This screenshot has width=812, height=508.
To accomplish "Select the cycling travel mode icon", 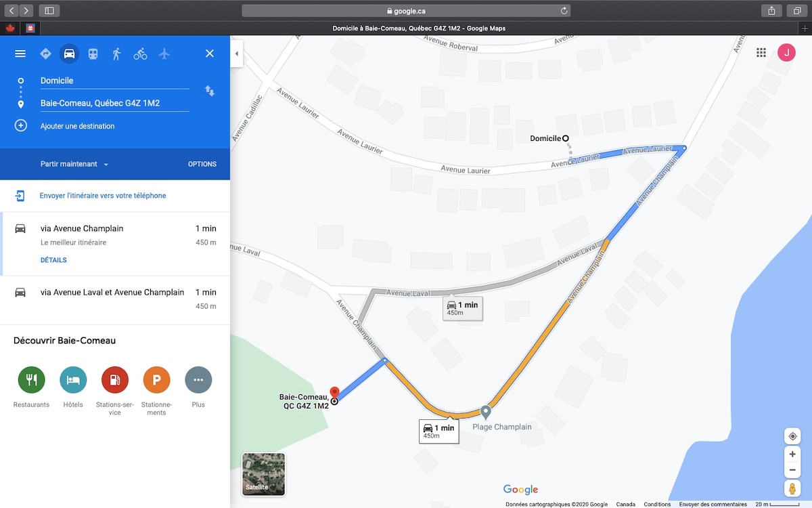I will [x=140, y=54].
